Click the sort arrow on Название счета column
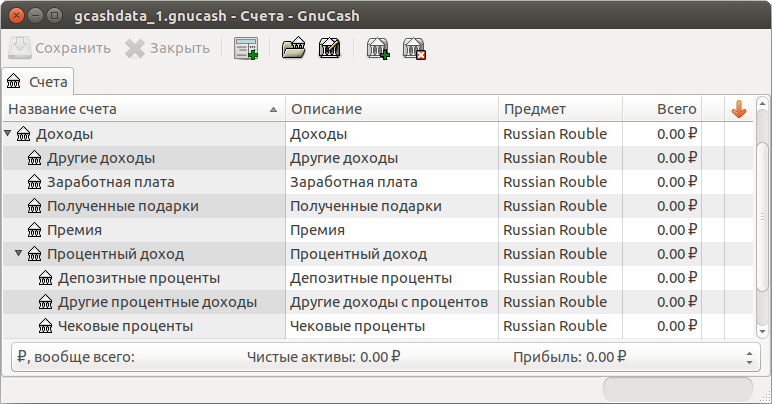The height and width of the screenshot is (404, 772). 273,110
